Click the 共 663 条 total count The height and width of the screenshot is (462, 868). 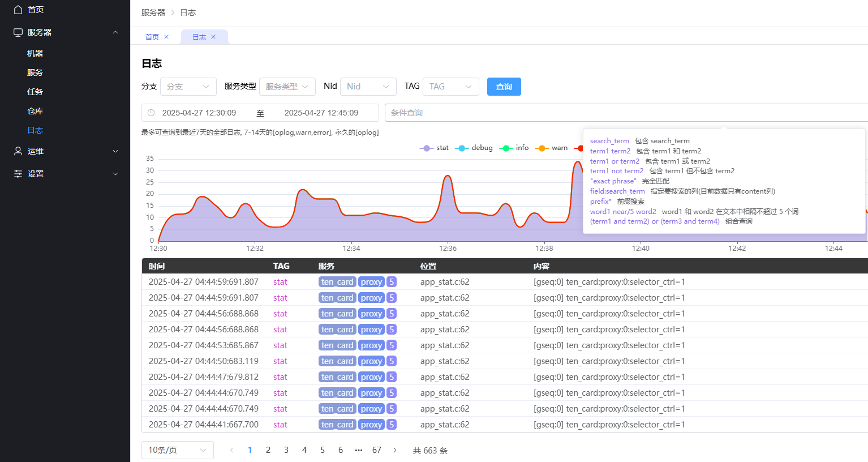click(x=430, y=451)
